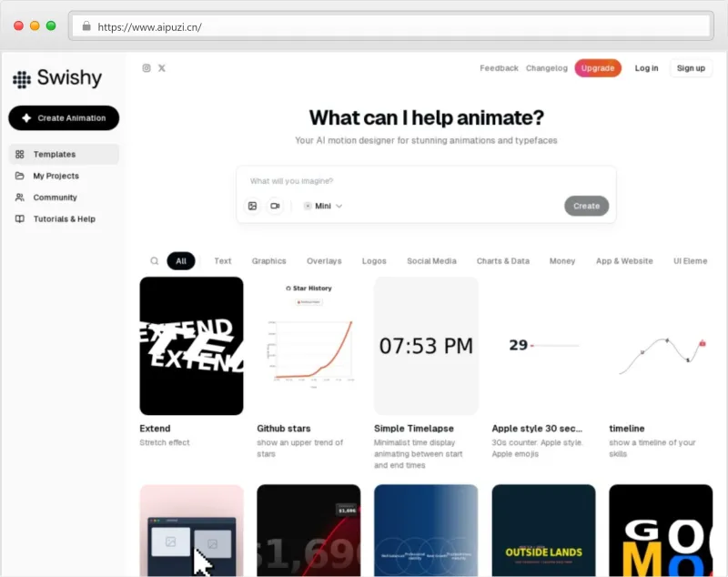Click the Sign up button
The width and height of the screenshot is (728, 577).
(x=691, y=68)
